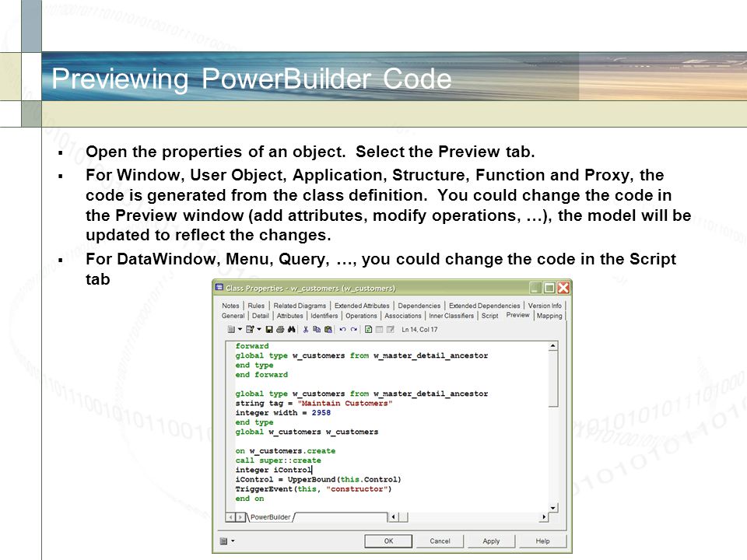Click the Undo arrow icon
747x560 pixels.
[342, 329]
